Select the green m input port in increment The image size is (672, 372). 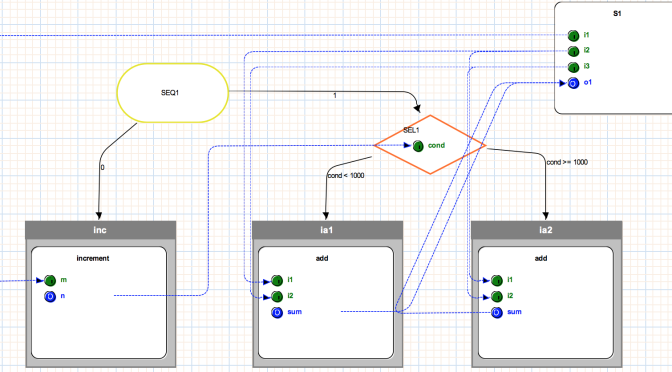click(x=50, y=281)
